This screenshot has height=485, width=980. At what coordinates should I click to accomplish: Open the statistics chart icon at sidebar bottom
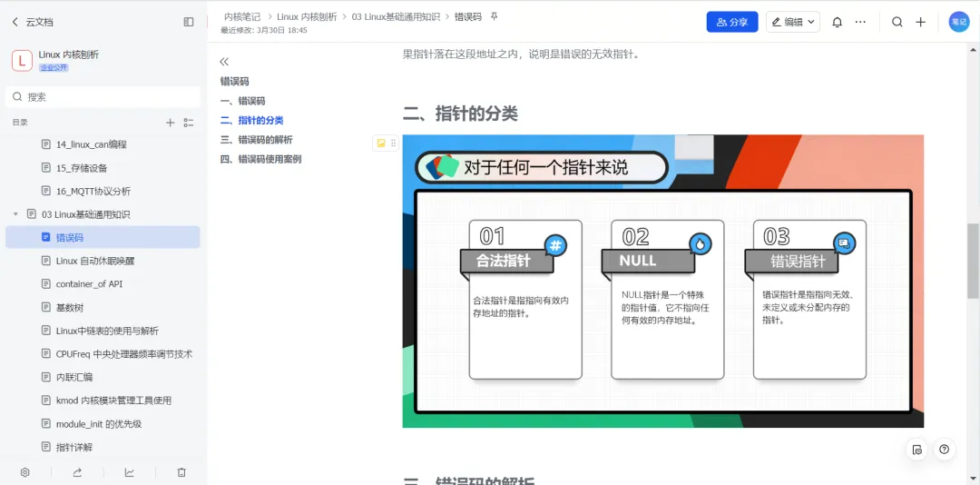point(130,472)
